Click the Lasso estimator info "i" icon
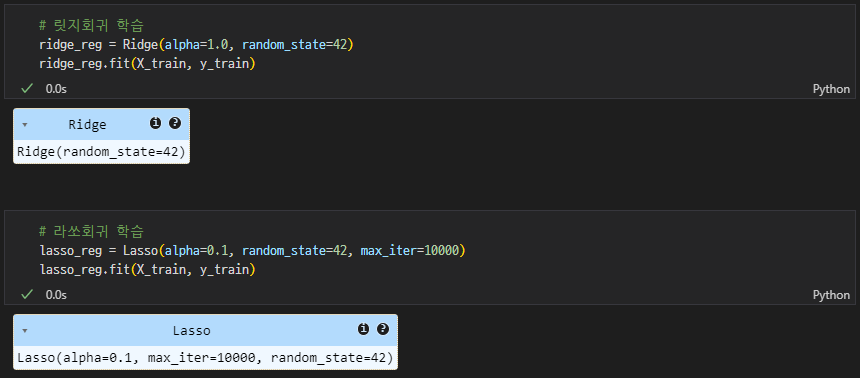 point(363,329)
